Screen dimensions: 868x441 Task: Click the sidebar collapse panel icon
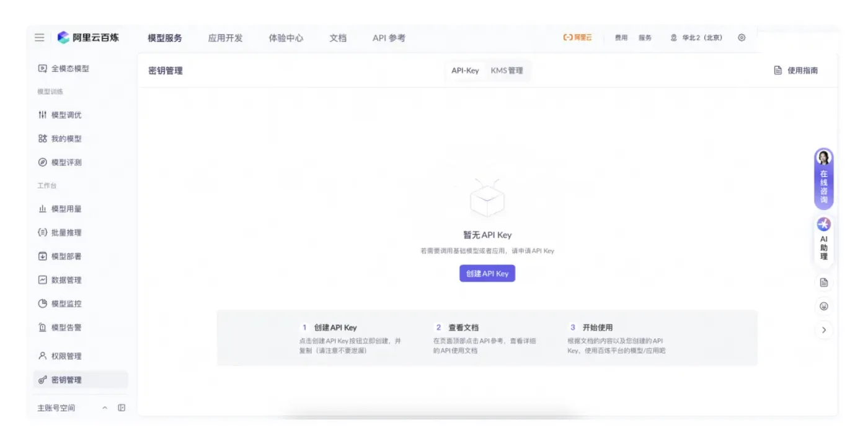[122, 408]
